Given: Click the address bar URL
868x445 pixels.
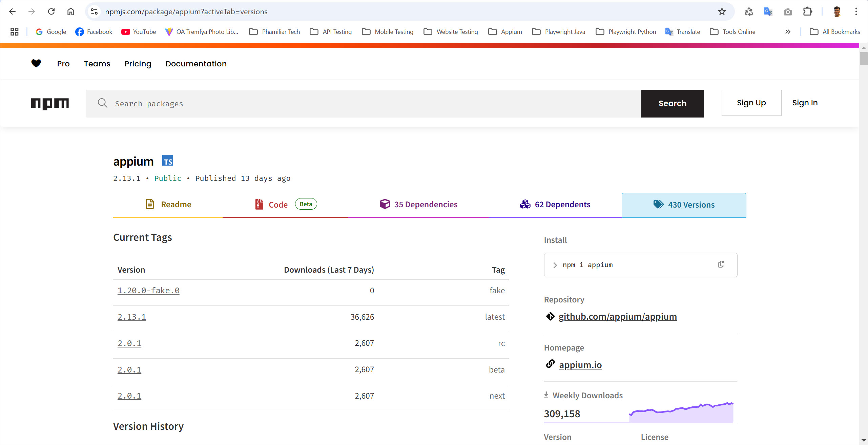Looking at the screenshot, I should click(x=186, y=12).
